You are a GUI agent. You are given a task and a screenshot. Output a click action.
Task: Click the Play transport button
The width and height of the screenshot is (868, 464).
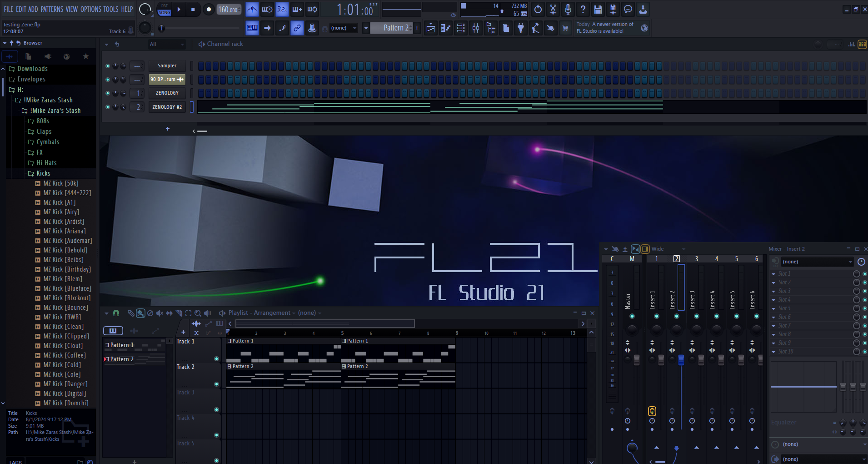click(179, 9)
